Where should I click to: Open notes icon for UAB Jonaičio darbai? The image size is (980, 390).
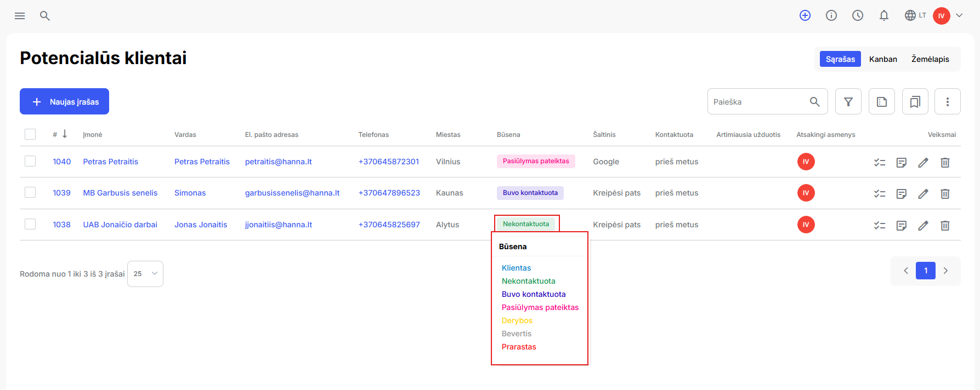[902, 225]
